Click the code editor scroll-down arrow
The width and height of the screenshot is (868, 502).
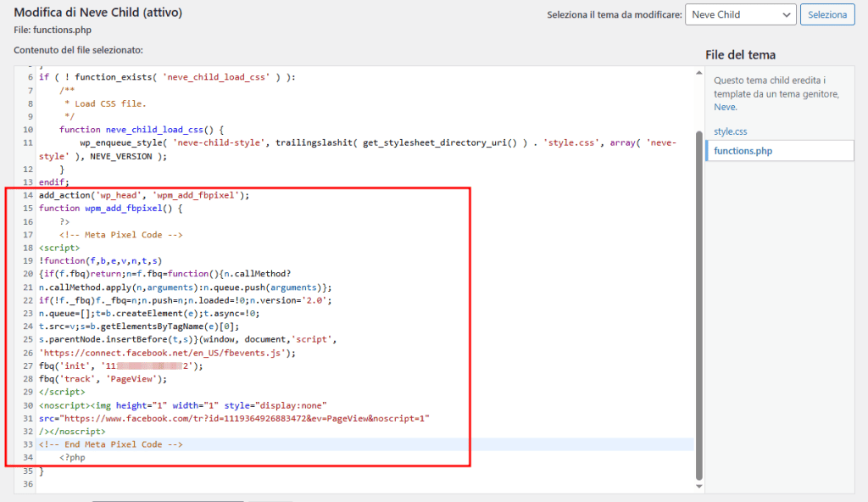tap(698, 487)
